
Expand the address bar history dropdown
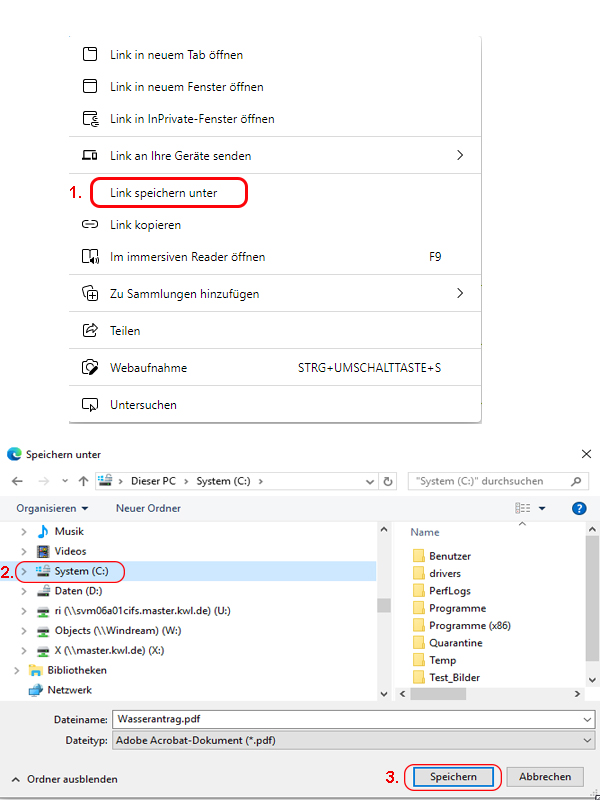(370, 482)
